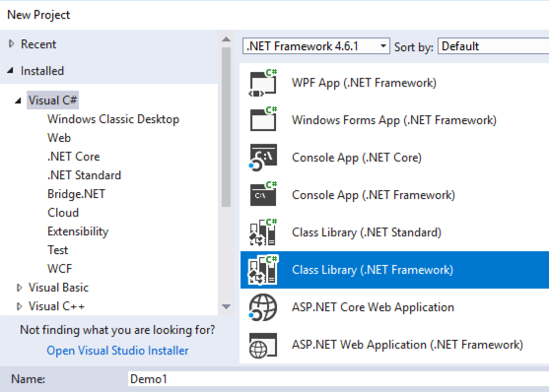Image resolution: width=549 pixels, height=392 pixels.
Task: Click the Class Library (.NET Standard) icon
Action: point(263,232)
